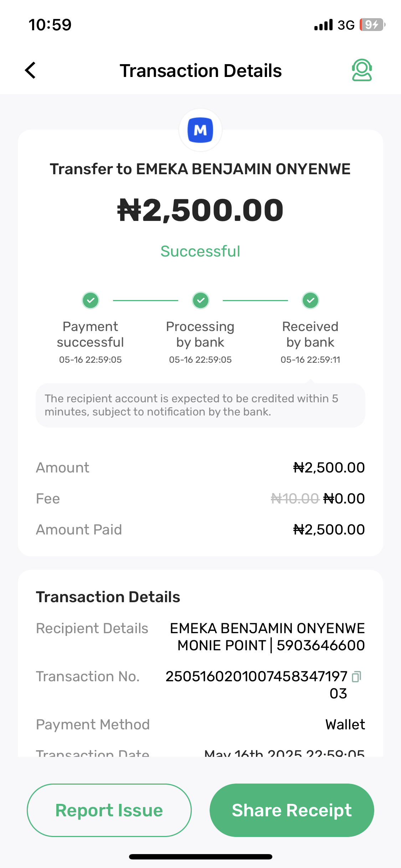Tap Received by bank green checkmark

[310, 300]
